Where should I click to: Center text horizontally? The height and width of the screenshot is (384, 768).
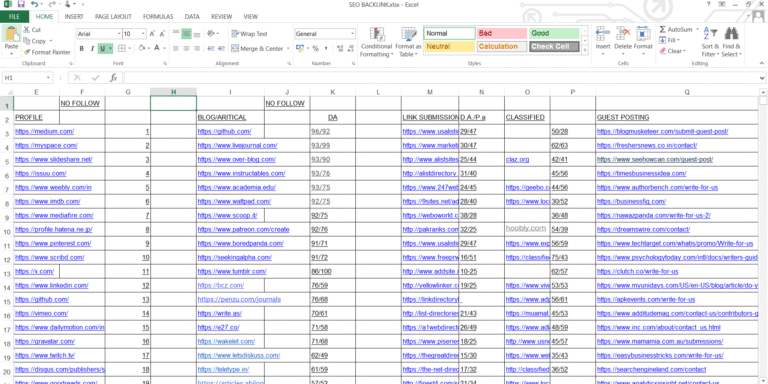[186, 48]
